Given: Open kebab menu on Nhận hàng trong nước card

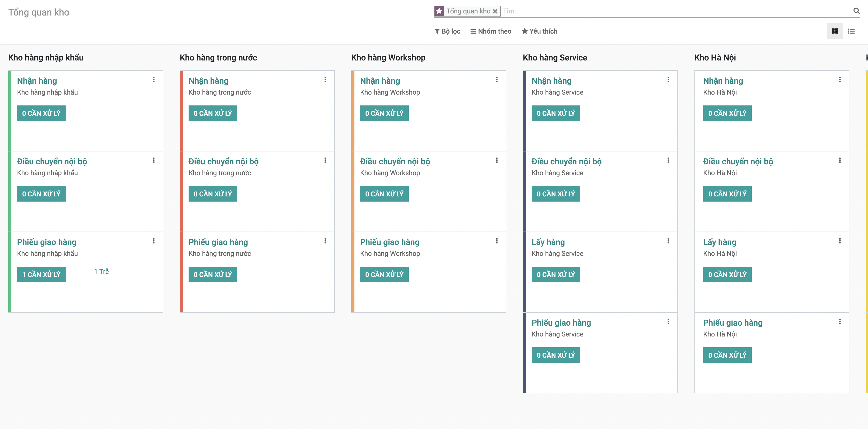Looking at the screenshot, I should 325,80.
